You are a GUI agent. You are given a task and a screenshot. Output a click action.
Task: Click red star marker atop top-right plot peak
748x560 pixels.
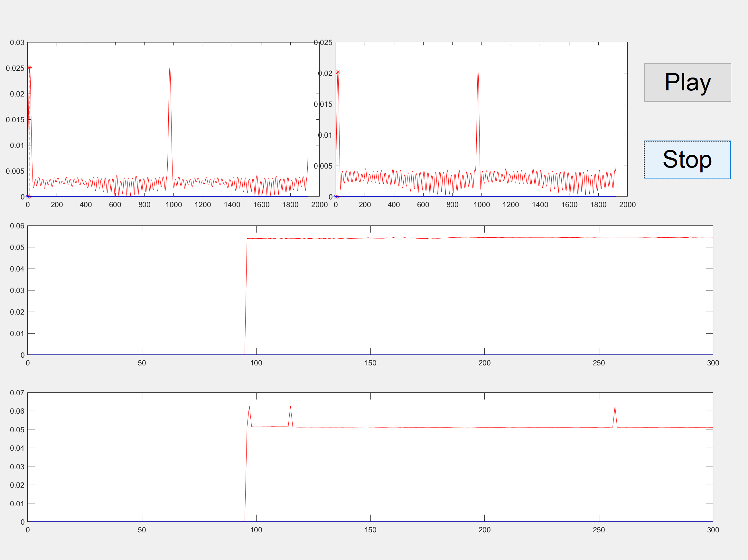pos(338,72)
